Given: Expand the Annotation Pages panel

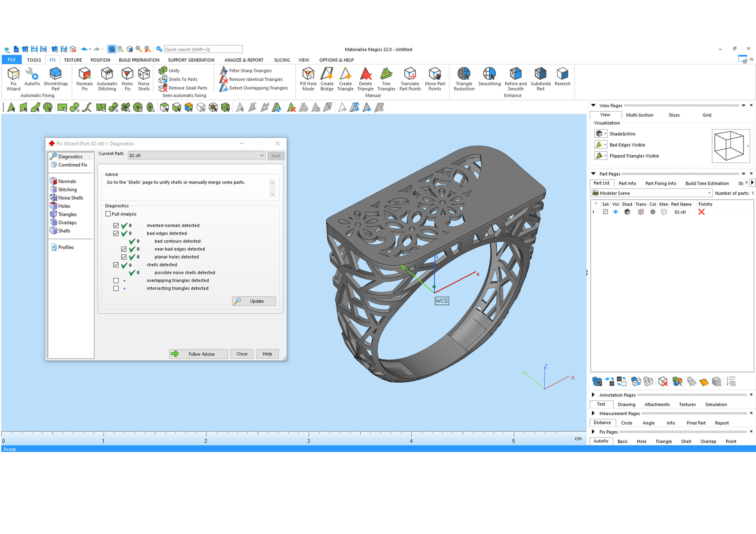Looking at the screenshot, I should click(x=593, y=394).
